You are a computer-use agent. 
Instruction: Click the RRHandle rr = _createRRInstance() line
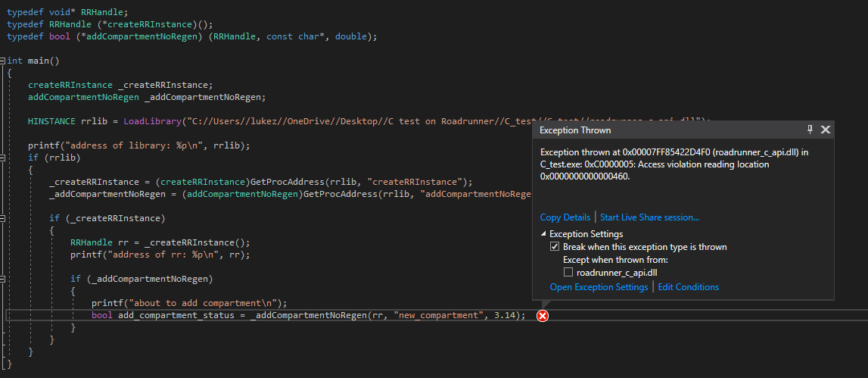pos(160,242)
